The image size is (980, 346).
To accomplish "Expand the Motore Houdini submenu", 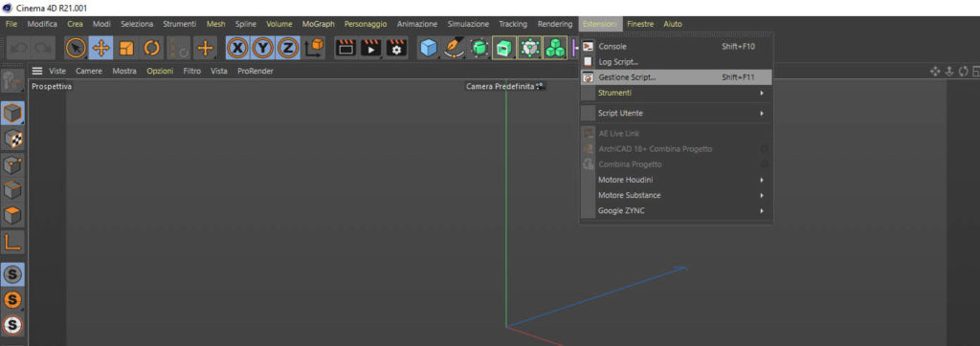I will (677, 180).
